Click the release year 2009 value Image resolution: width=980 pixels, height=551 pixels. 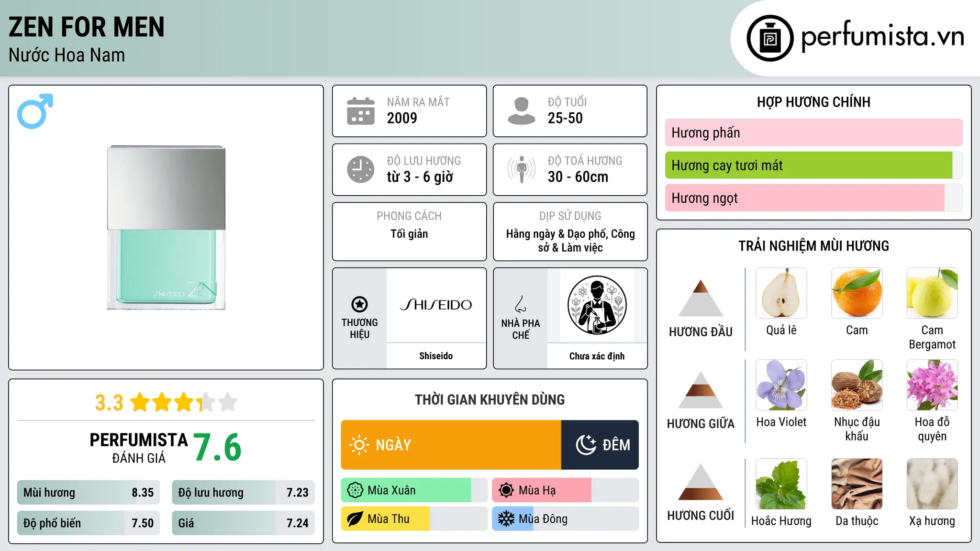402,118
